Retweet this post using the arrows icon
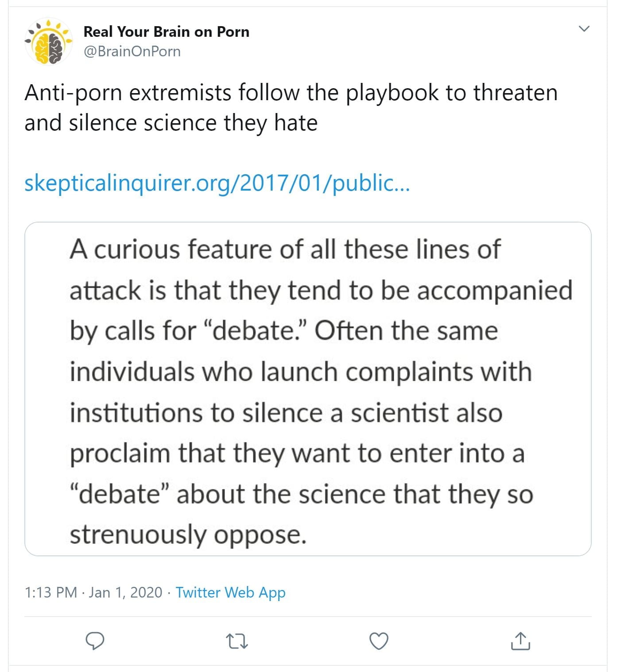The width and height of the screenshot is (617, 672). 237,641
